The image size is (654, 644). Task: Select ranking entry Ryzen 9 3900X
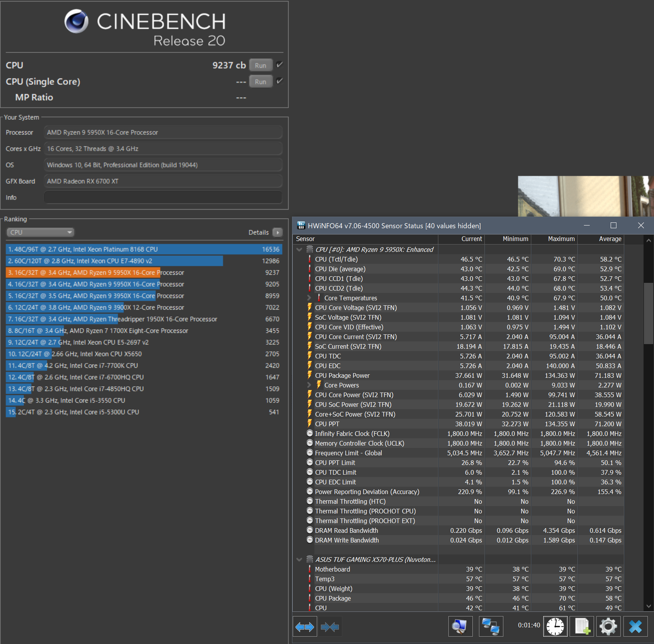point(144,307)
